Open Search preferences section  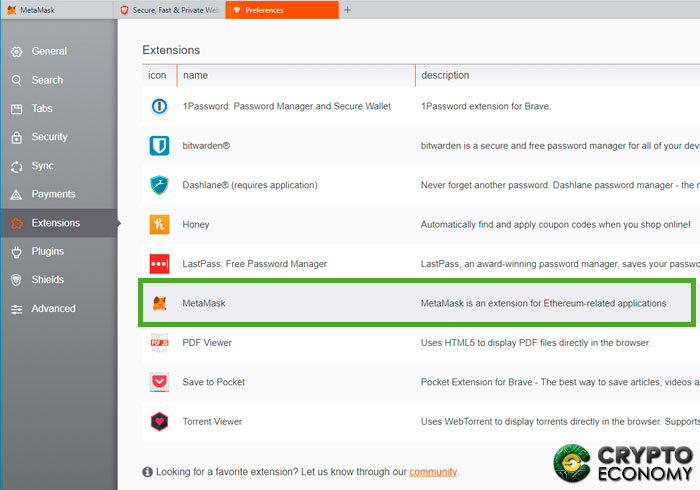click(59, 80)
